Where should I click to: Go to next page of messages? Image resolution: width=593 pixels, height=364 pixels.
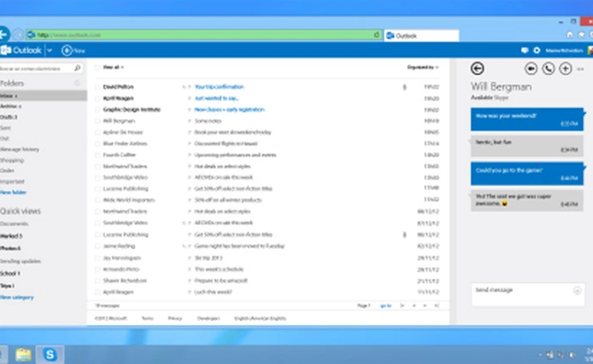pyautogui.click(x=424, y=306)
